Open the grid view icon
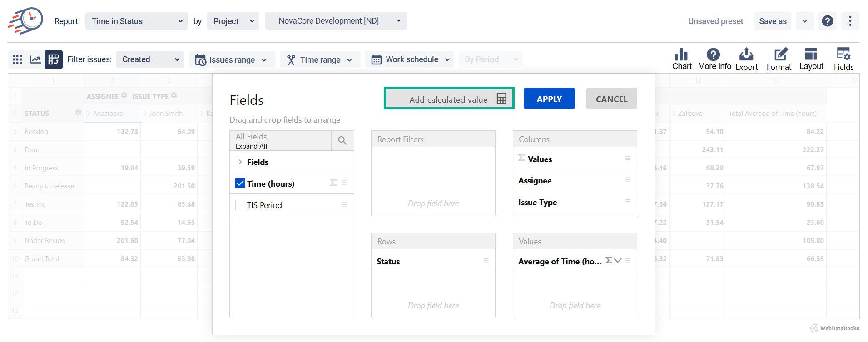 (17, 59)
